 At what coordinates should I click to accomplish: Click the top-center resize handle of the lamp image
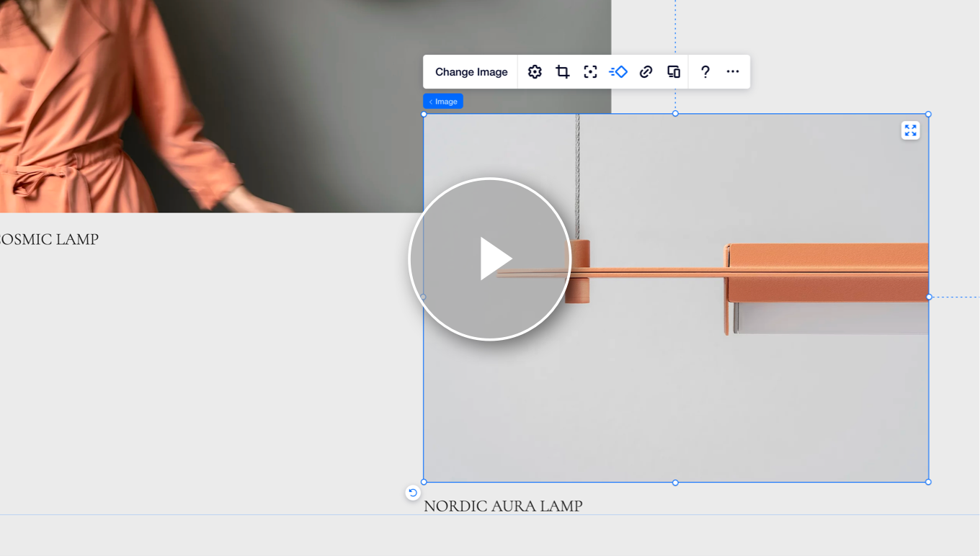click(675, 114)
